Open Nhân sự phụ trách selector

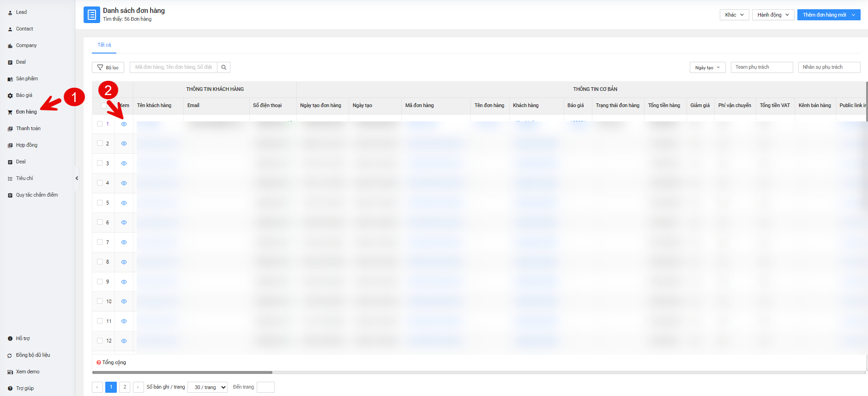pos(829,67)
